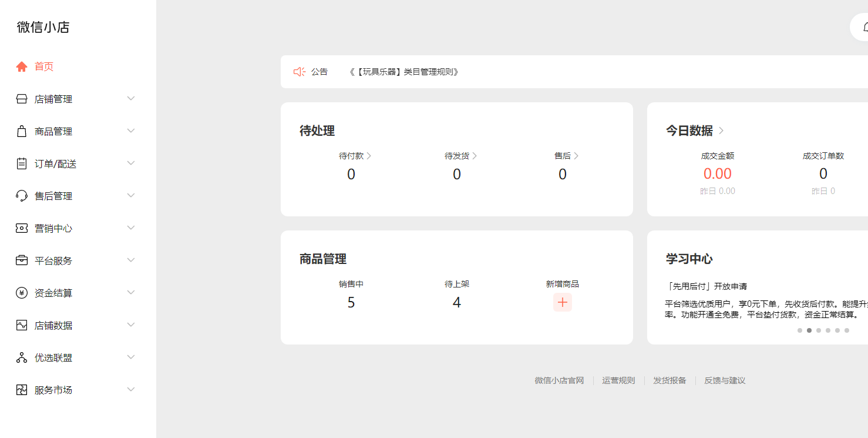
Task: Expand the 售后管理 chevron
Action: [131, 195]
